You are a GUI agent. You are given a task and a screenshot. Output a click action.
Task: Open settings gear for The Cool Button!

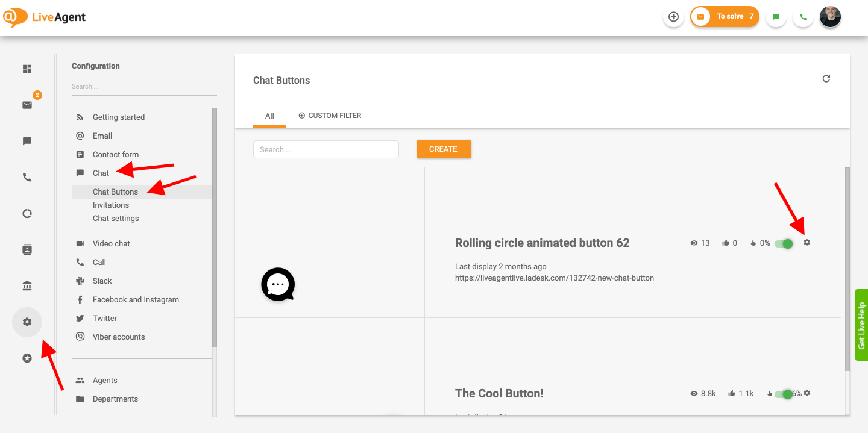click(x=807, y=393)
